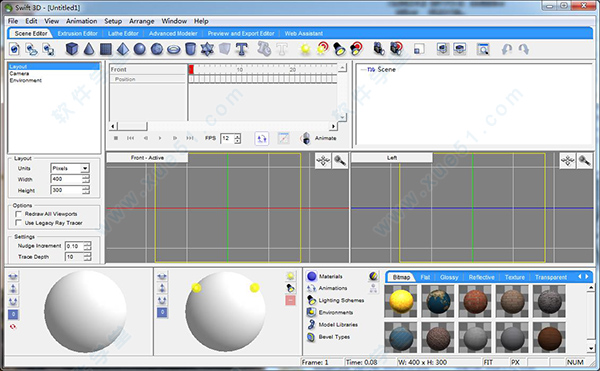Select Camera in the properties list
The image size is (600, 371).
[x=19, y=73]
